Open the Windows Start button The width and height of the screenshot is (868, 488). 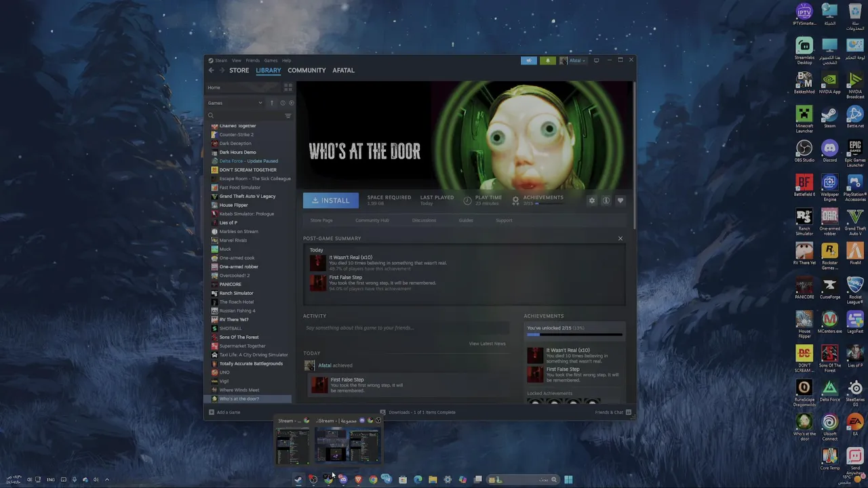(x=568, y=480)
